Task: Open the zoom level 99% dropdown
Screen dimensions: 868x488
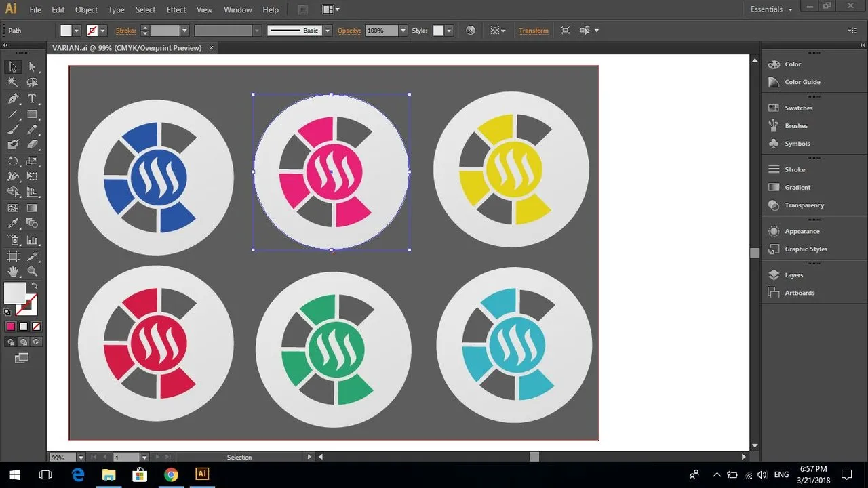Action: click(81, 457)
